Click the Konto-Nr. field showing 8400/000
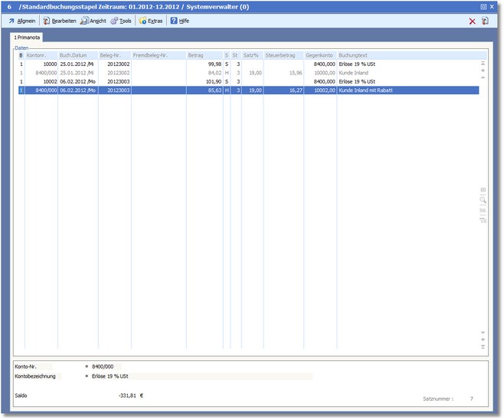The width and height of the screenshot is (504, 420). (x=103, y=367)
